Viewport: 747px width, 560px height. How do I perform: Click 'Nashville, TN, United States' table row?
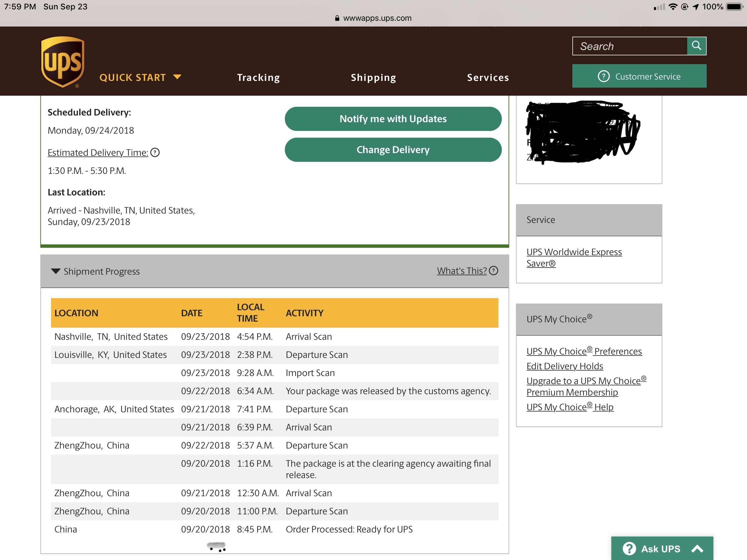pos(274,336)
